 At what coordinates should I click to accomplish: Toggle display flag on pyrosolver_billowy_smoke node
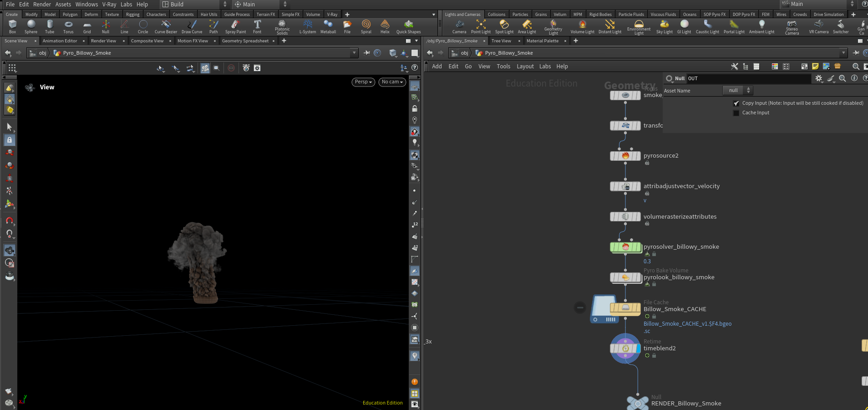click(x=637, y=247)
